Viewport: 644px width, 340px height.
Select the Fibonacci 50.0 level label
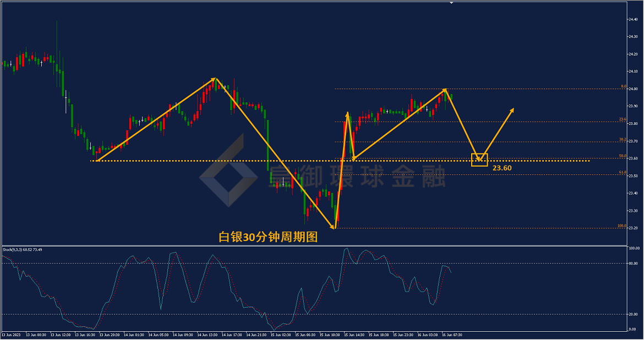pos(623,156)
